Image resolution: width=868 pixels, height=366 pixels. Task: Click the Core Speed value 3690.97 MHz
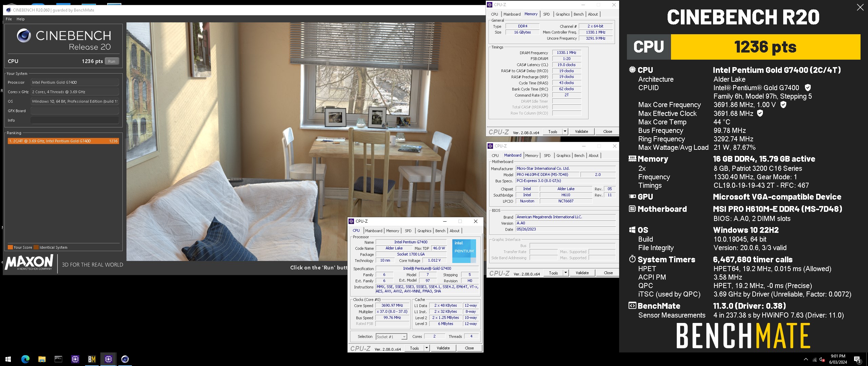tap(392, 305)
